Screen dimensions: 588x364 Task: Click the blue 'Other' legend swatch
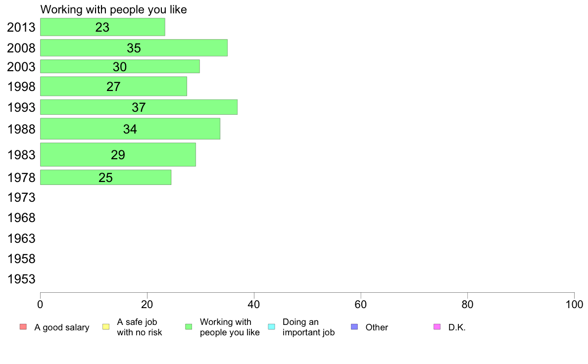click(x=354, y=327)
